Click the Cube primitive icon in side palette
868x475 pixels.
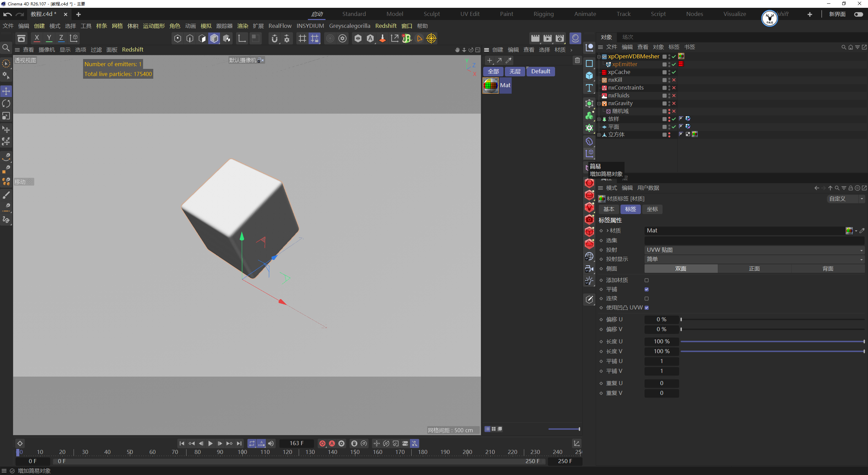click(x=589, y=75)
